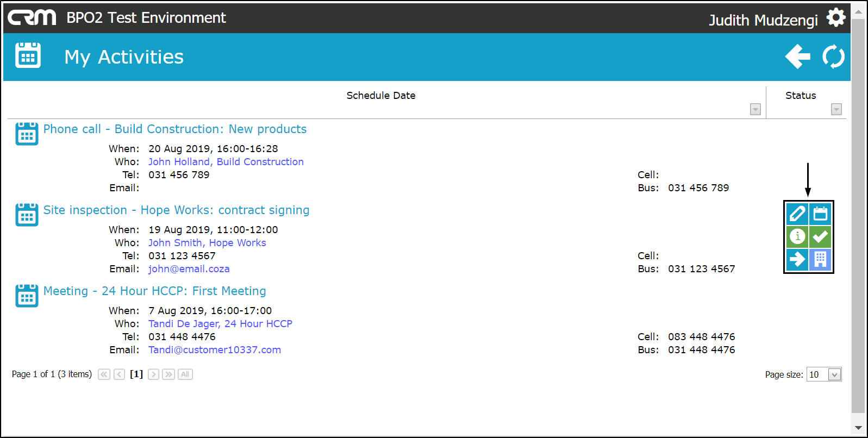868x438 pixels.
Task: Click Tandi De Jager, 24 Hour HCCP
Action: tap(220, 324)
